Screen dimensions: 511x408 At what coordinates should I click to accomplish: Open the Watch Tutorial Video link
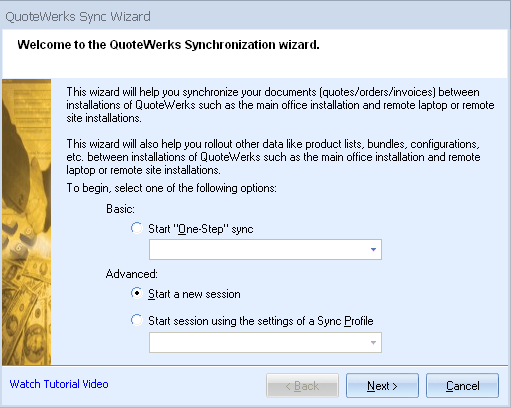pos(59,384)
